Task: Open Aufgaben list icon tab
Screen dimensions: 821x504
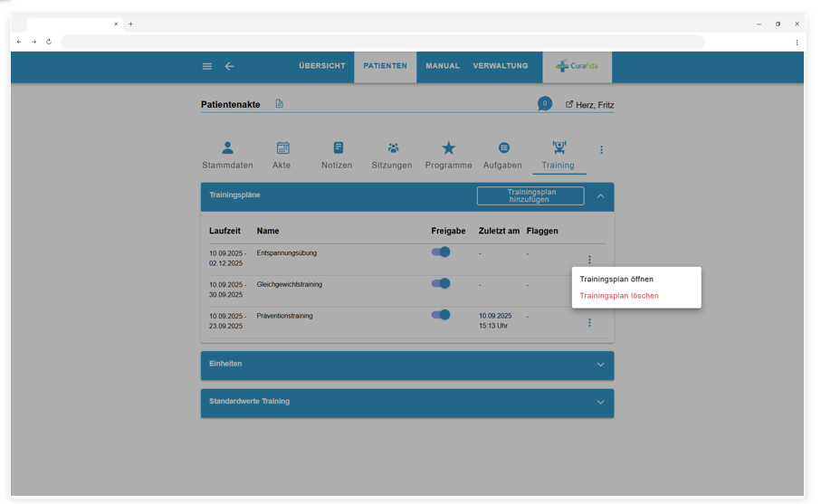Action: 503,148
